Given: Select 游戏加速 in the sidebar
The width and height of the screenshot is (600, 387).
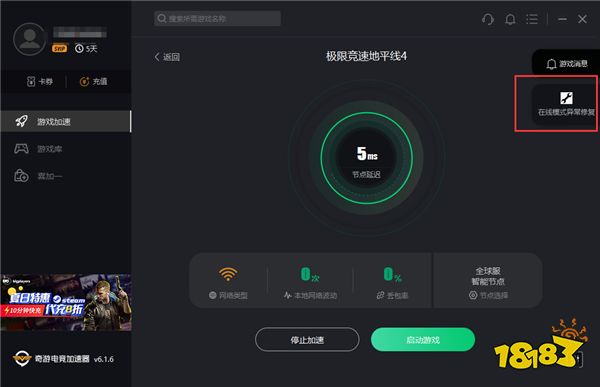Looking at the screenshot, I should 66,122.
